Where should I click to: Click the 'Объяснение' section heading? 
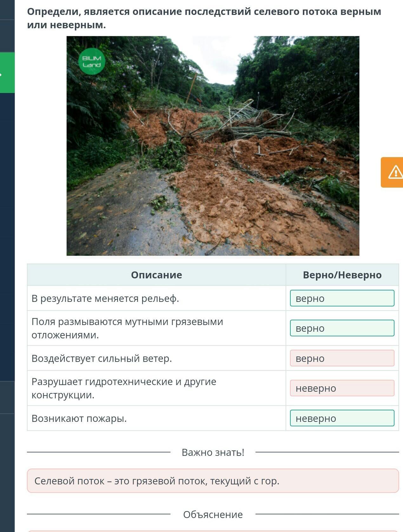213,514
